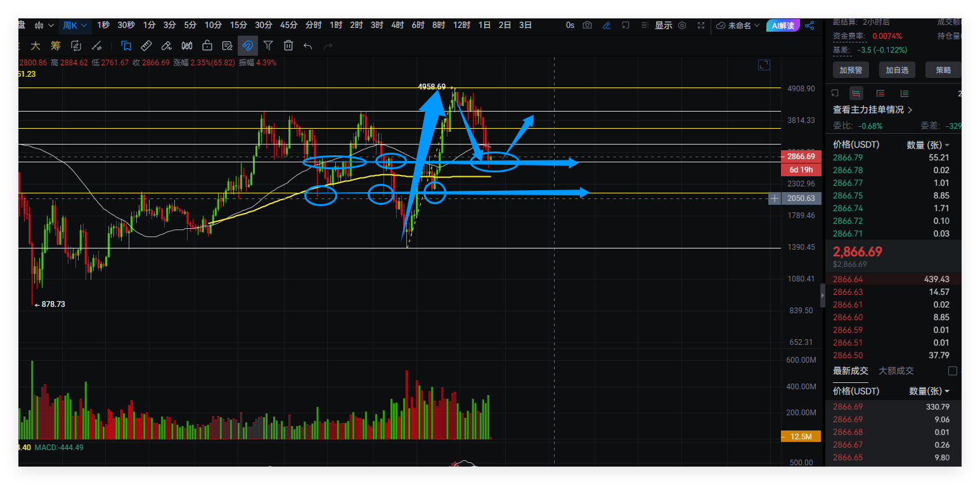The image size is (980, 485).
Task: Enter fullscreen chart mode icon
Action: tap(701, 25)
